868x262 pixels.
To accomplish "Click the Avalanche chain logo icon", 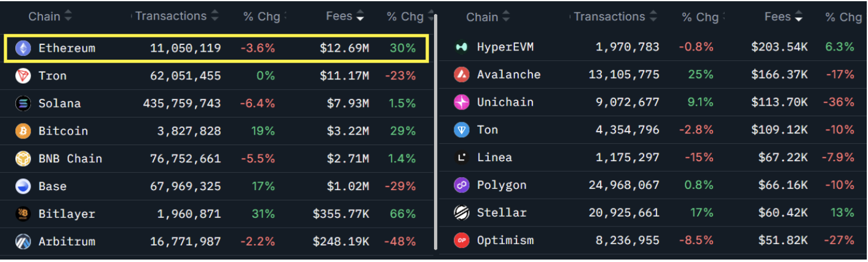I will (x=462, y=74).
